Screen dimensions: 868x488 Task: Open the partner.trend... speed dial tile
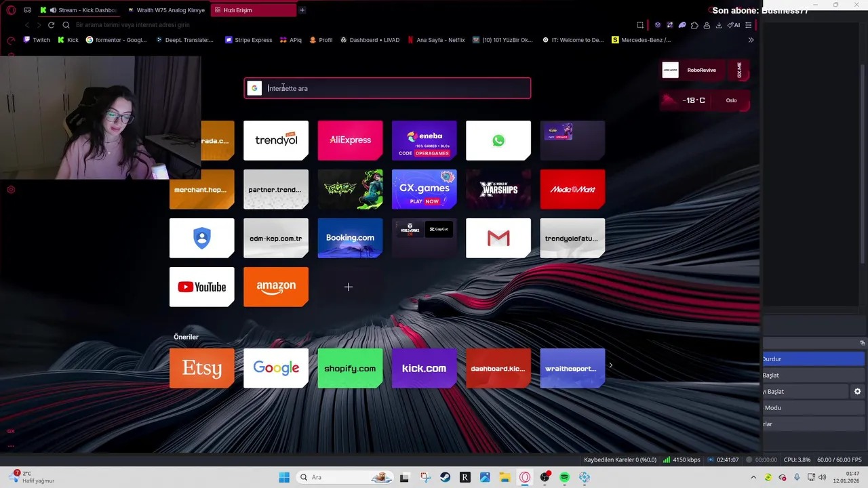click(x=276, y=189)
